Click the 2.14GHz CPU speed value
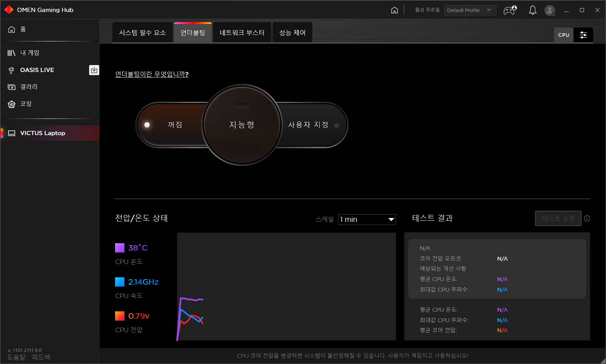 pos(143,282)
